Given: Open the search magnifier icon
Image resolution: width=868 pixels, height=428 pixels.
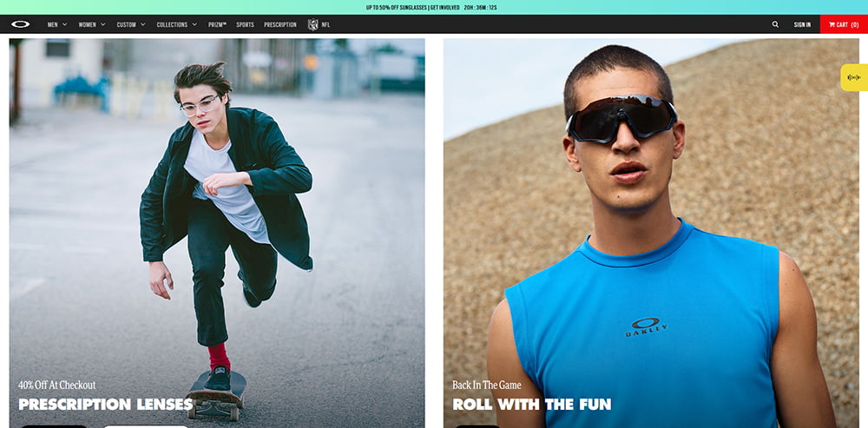Looking at the screenshot, I should coord(775,24).
